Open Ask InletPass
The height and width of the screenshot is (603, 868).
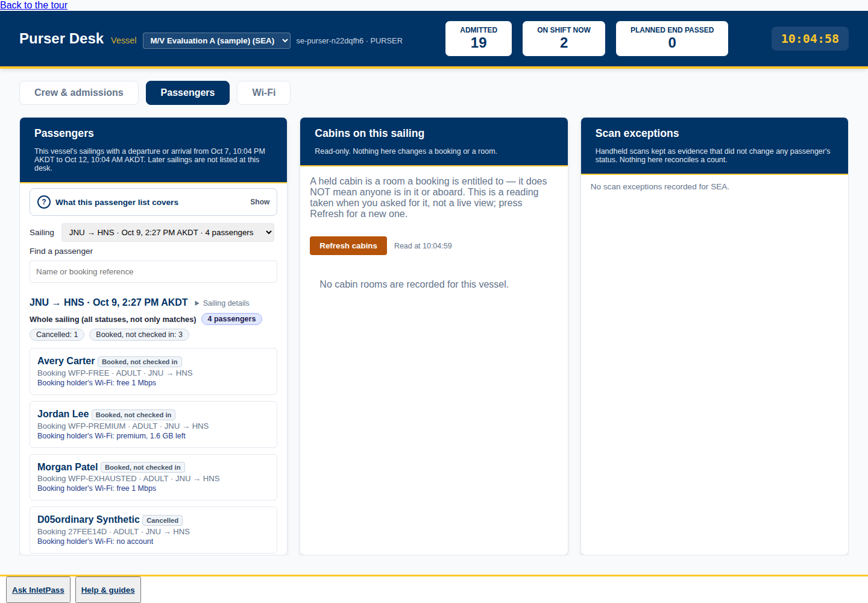point(38,590)
